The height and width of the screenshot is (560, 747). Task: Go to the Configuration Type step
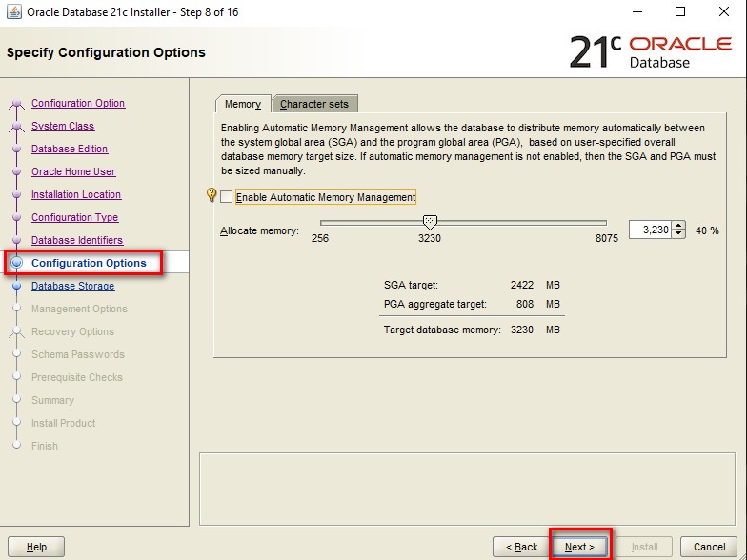[x=74, y=217]
